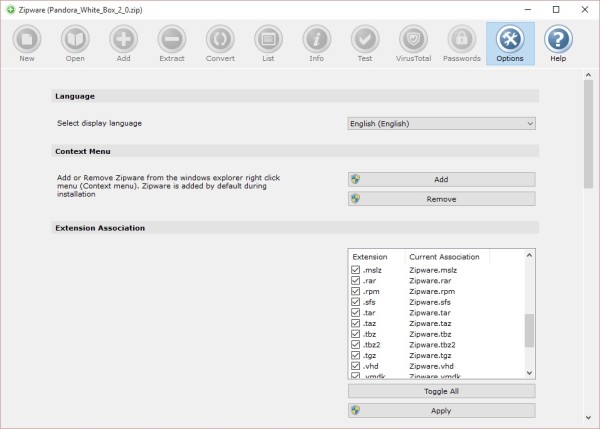
Task: Toggle the .tgz extension checkbox
Action: coord(355,356)
